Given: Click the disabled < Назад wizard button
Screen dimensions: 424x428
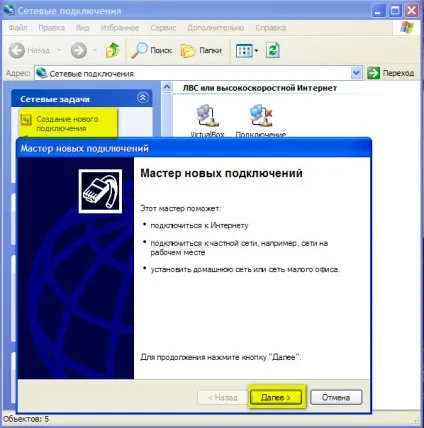Looking at the screenshot, I should pos(223,397).
